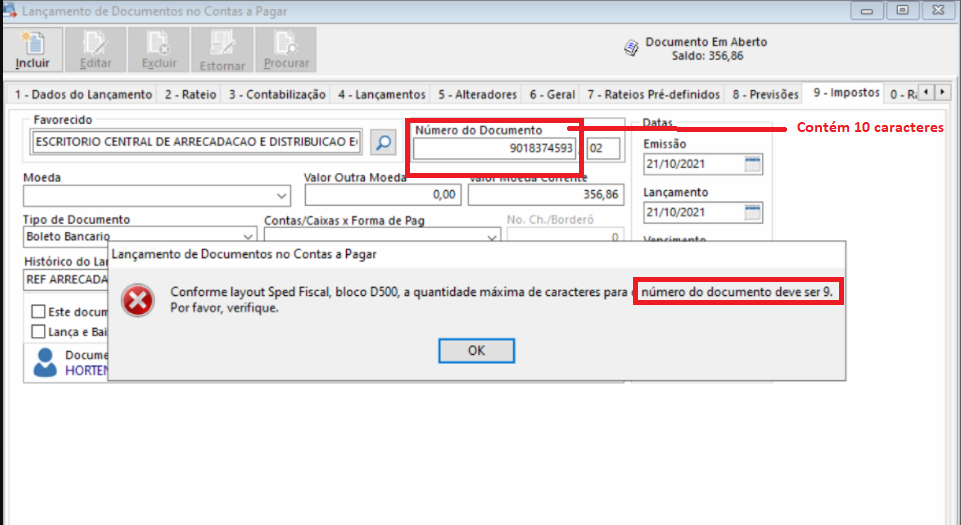Select tab 7 - Rateios Pré-definidos
961x525 pixels.
click(653, 94)
